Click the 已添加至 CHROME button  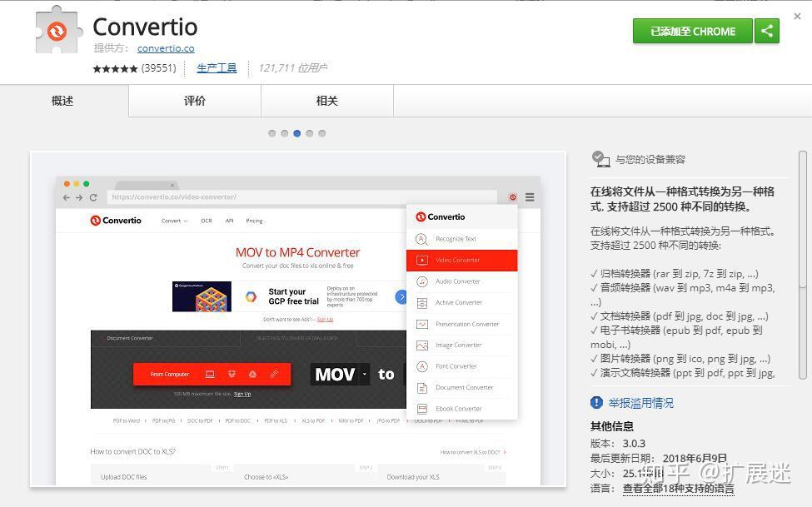tap(692, 31)
